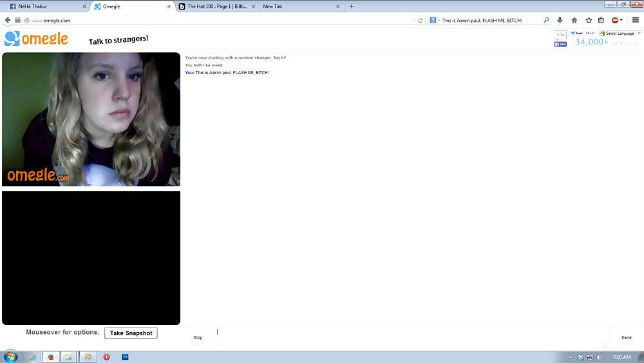Click the search box with Aaron paul text
This screenshot has height=363, width=644.
(491, 20)
